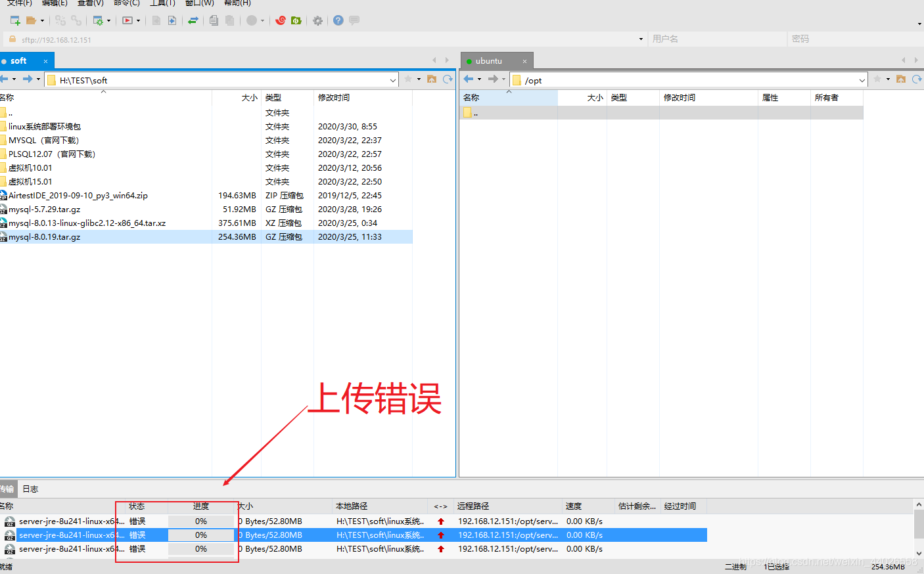Open a new session from the toolbar

[x=15, y=20]
